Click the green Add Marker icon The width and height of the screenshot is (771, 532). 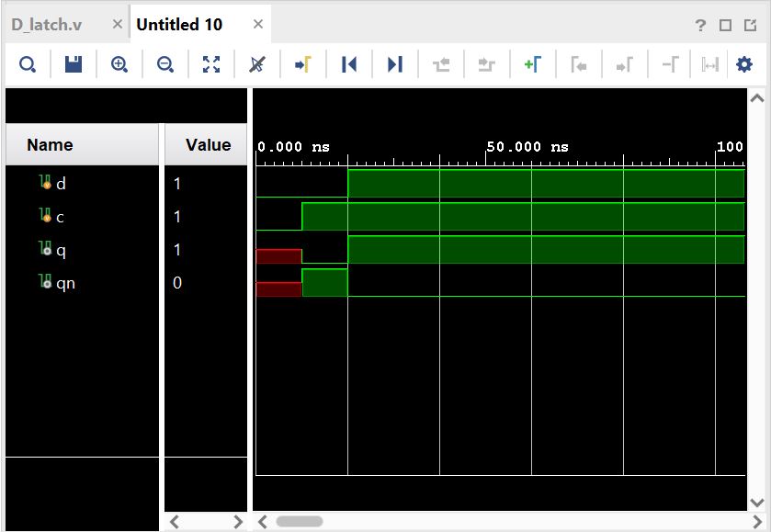533,64
